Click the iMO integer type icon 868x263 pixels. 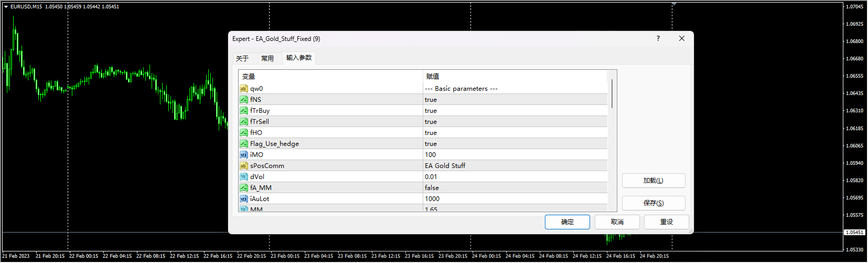243,155
